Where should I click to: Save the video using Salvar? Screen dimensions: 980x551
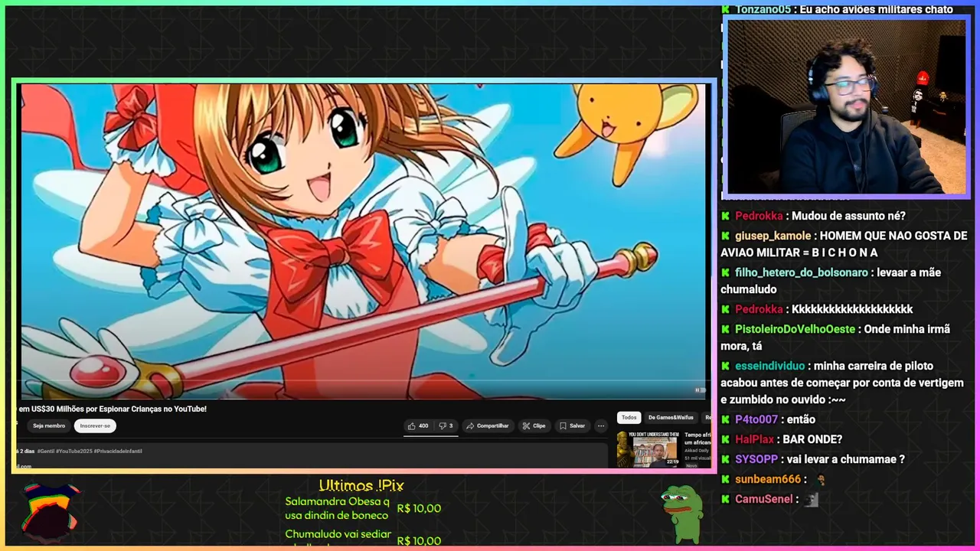point(572,425)
